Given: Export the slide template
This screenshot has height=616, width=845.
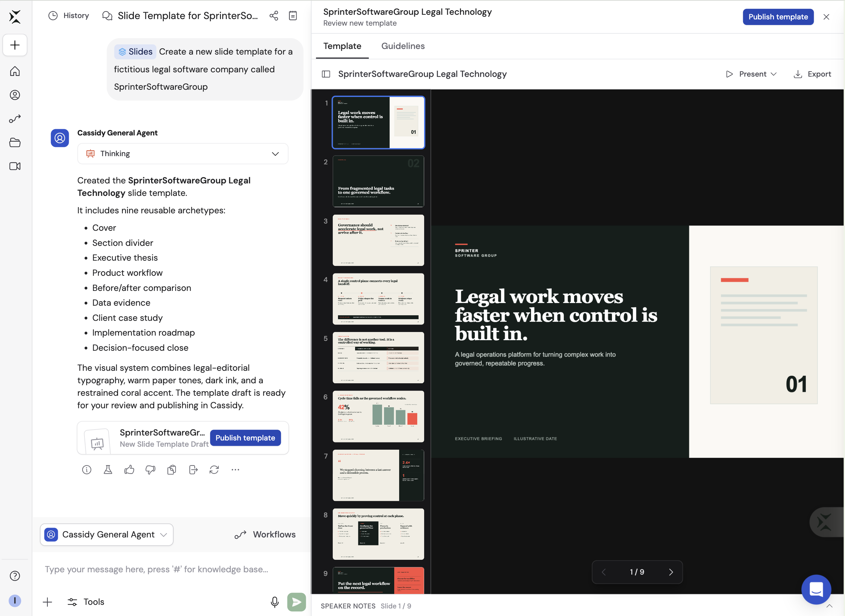Looking at the screenshot, I should (x=812, y=74).
